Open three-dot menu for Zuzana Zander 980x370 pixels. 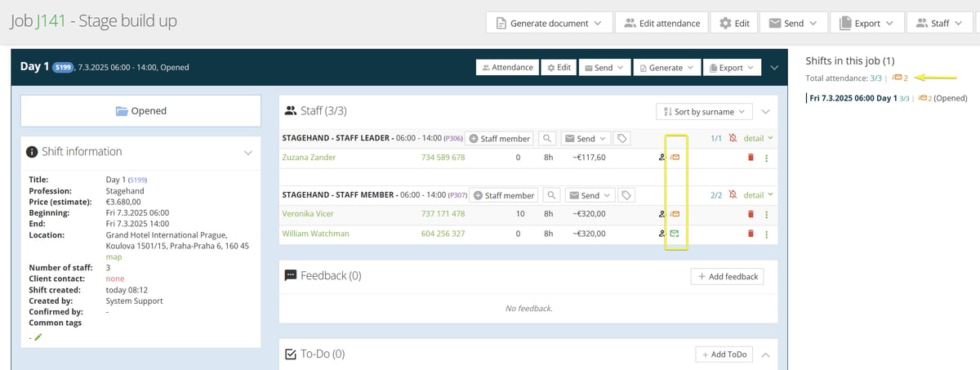(x=766, y=157)
